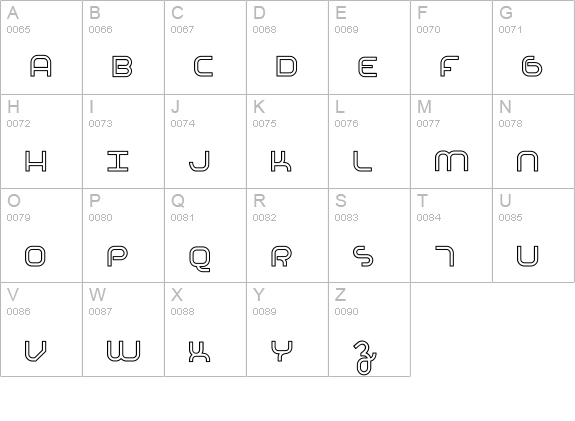Click the letter J glyph coded 0074
Image resolution: width=575 pixels, height=421 pixels.
[x=199, y=161]
